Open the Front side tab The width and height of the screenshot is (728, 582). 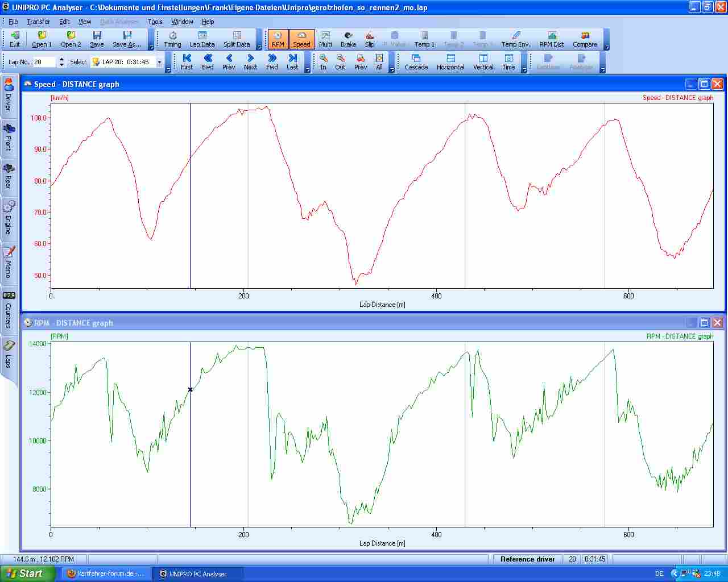(x=9, y=138)
